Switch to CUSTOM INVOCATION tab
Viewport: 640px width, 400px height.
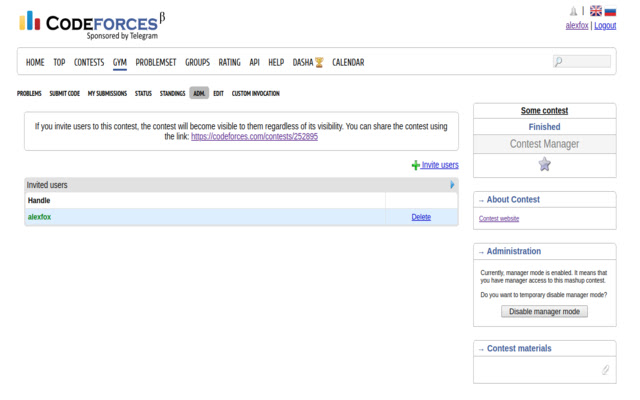click(256, 93)
